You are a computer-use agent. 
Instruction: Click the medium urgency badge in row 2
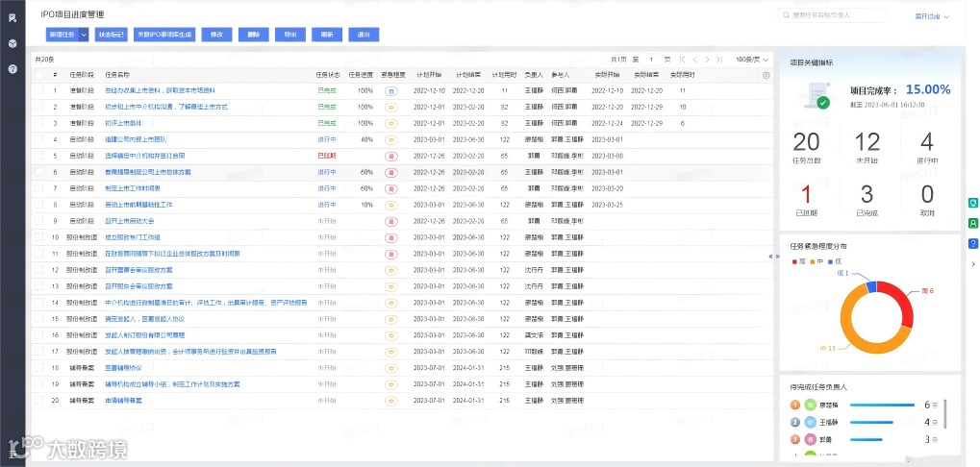(391, 108)
